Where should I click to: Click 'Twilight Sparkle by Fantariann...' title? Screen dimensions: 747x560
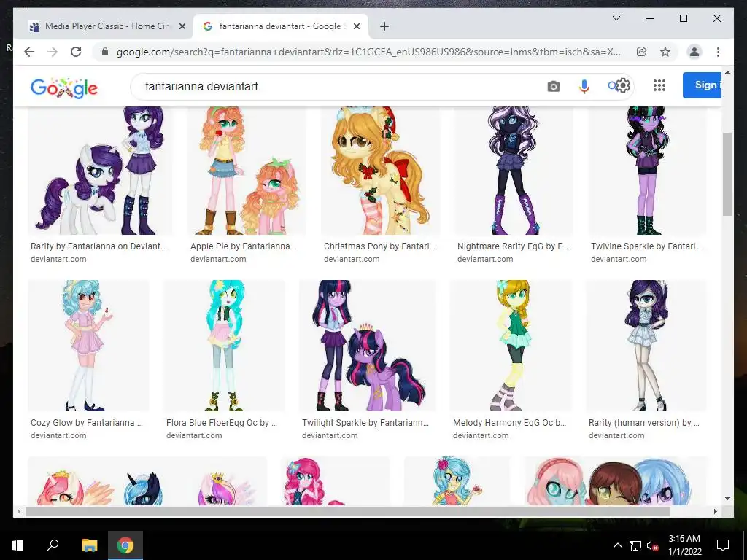click(x=365, y=422)
